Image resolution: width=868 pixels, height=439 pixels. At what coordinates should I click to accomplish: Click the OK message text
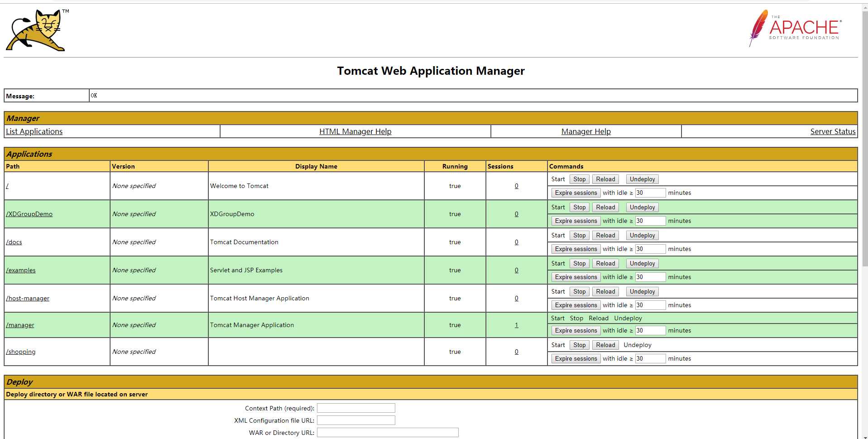tap(94, 96)
